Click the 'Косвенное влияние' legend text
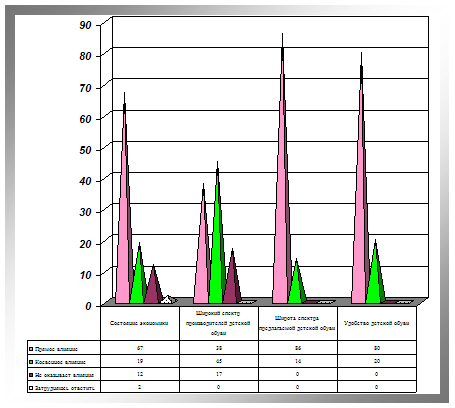455x408 pixels. [x=60, y=362]
